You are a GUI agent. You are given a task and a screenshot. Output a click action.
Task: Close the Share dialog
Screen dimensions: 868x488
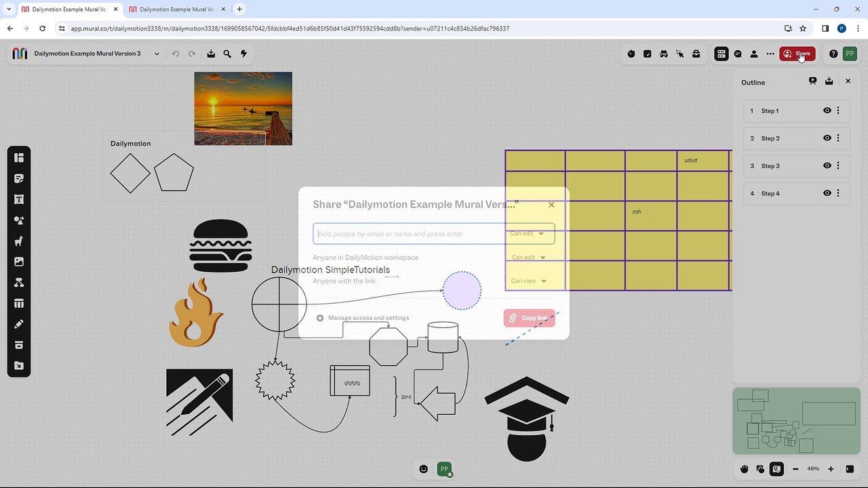(x=551, y=205)
